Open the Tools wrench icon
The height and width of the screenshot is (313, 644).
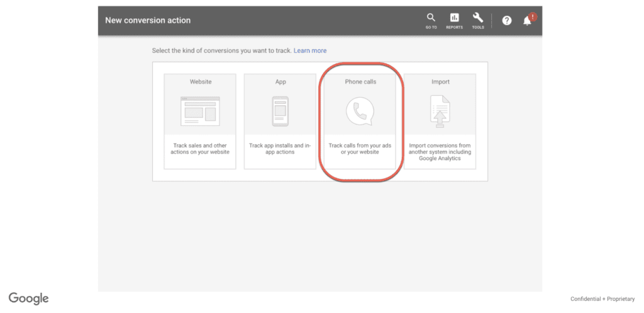(x=478, y=18)
